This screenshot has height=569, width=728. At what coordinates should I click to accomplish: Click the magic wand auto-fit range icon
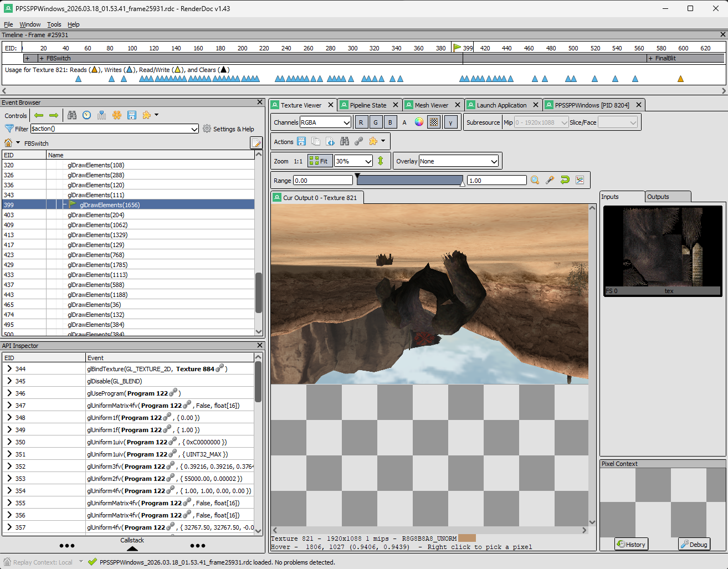[550, 180]
